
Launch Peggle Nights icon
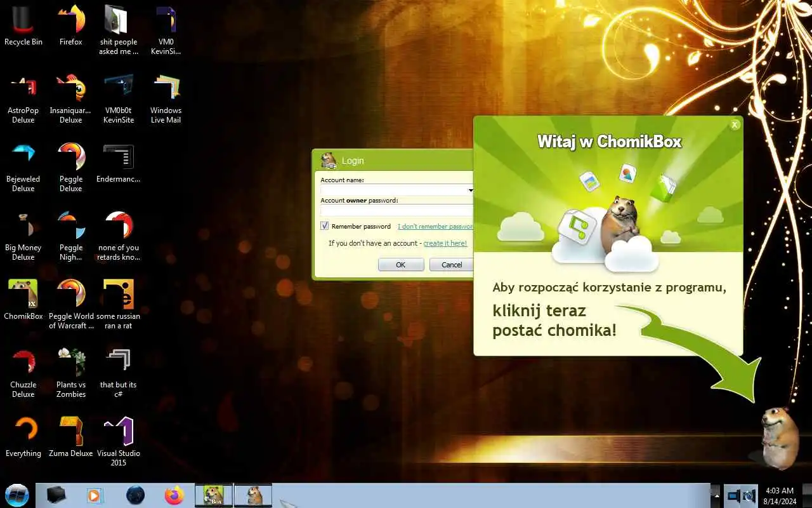[x=71, y=236]
